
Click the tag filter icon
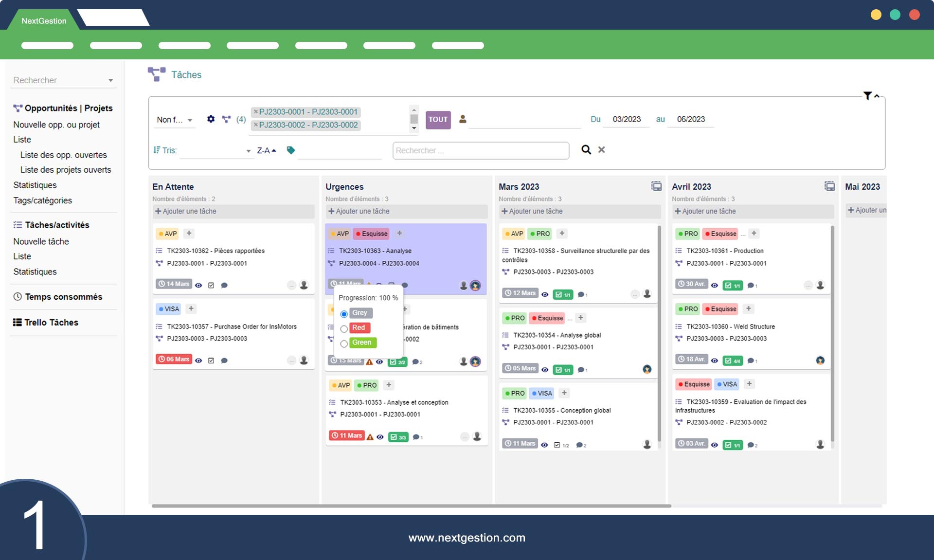(291, 150)
